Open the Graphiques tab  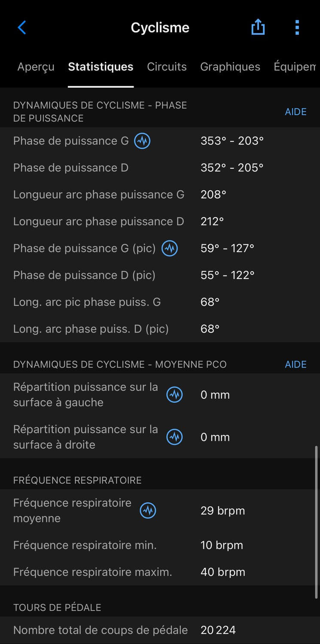230,67
